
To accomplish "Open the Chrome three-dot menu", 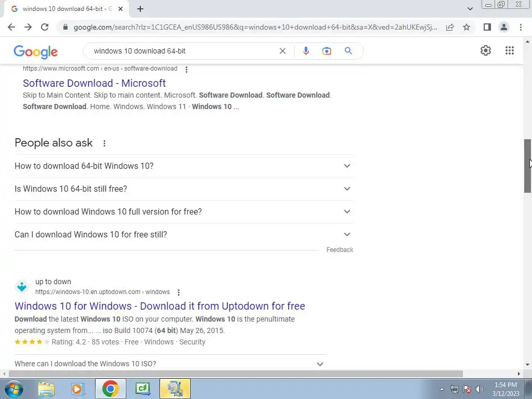I will point(521,27).
